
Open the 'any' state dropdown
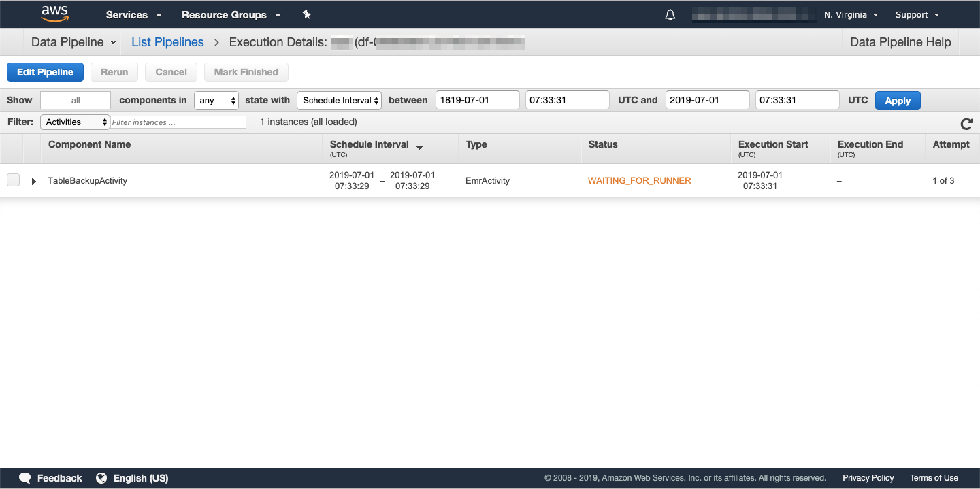(x=216, y=100)
